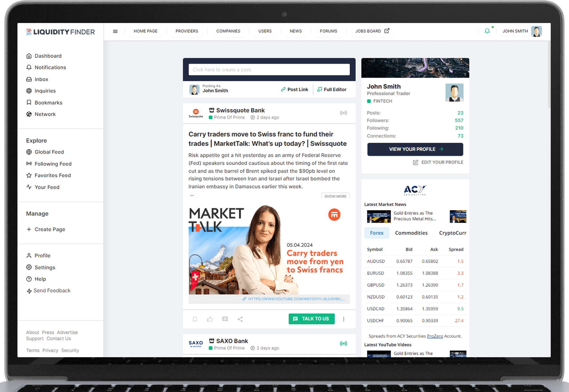Click Post Link button
The width and height of the screenshot is (569, 392).
click(x=295, y=90)
